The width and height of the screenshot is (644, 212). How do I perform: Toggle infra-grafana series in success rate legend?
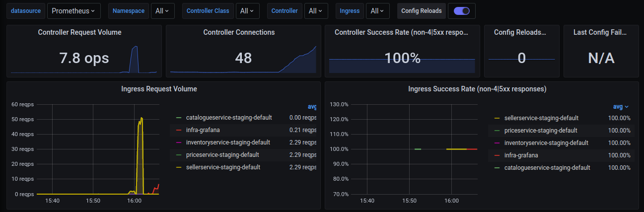click(x=521, y=155)
